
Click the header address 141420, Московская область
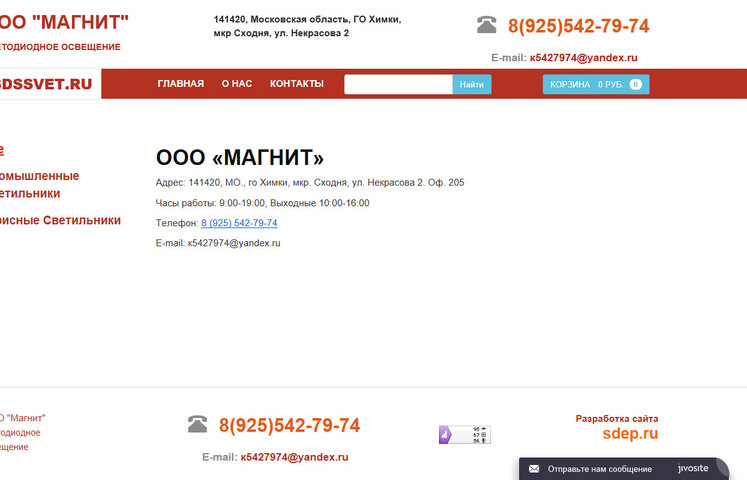pyautogui.click(x=307, y=26)
